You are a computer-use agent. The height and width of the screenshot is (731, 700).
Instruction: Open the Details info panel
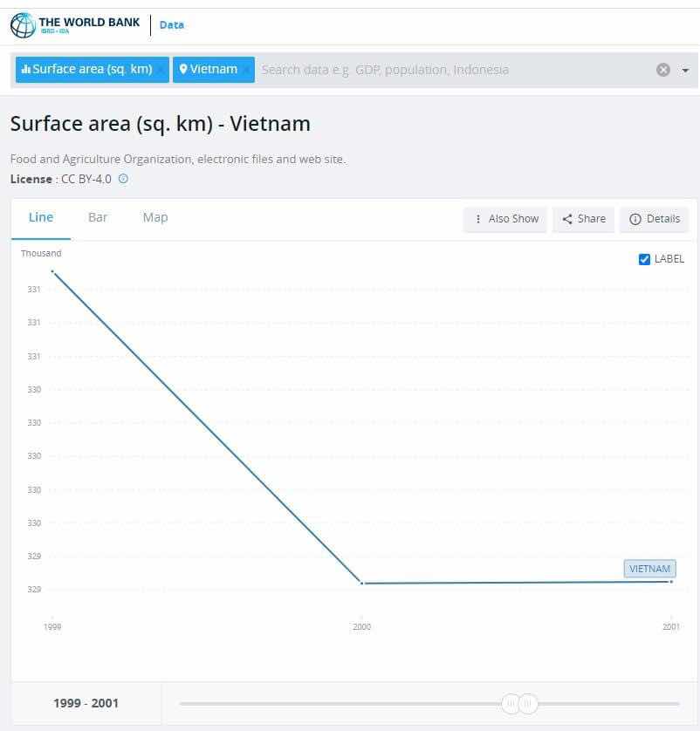(655, 219)
